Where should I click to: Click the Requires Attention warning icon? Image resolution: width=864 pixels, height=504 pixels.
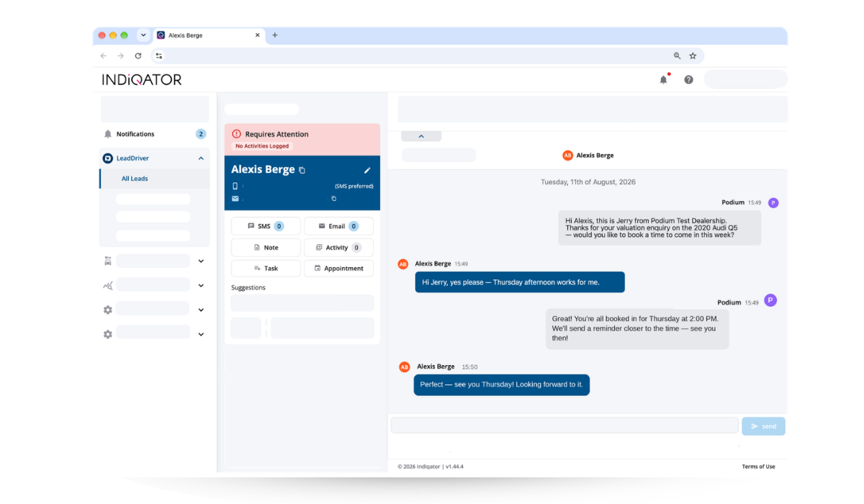[236, 134]
